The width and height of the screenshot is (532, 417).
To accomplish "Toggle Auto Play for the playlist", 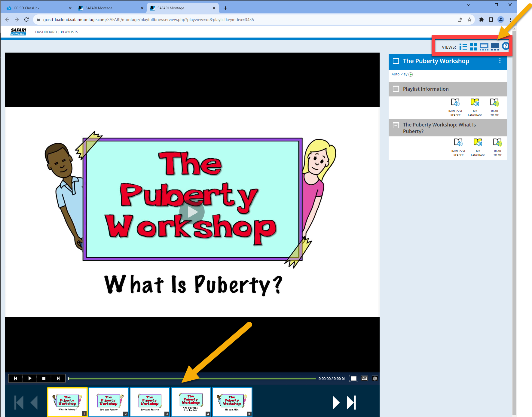I will (x=402, y=74).
